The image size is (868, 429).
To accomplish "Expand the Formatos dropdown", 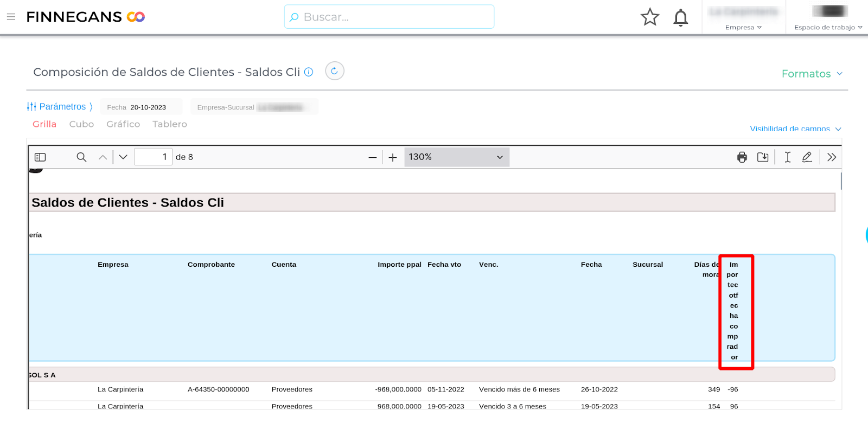I will click(812, 74).
